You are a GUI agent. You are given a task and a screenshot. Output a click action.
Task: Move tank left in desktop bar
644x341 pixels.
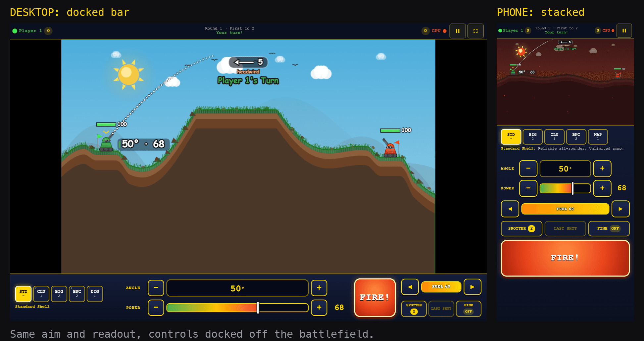(410, 287)
